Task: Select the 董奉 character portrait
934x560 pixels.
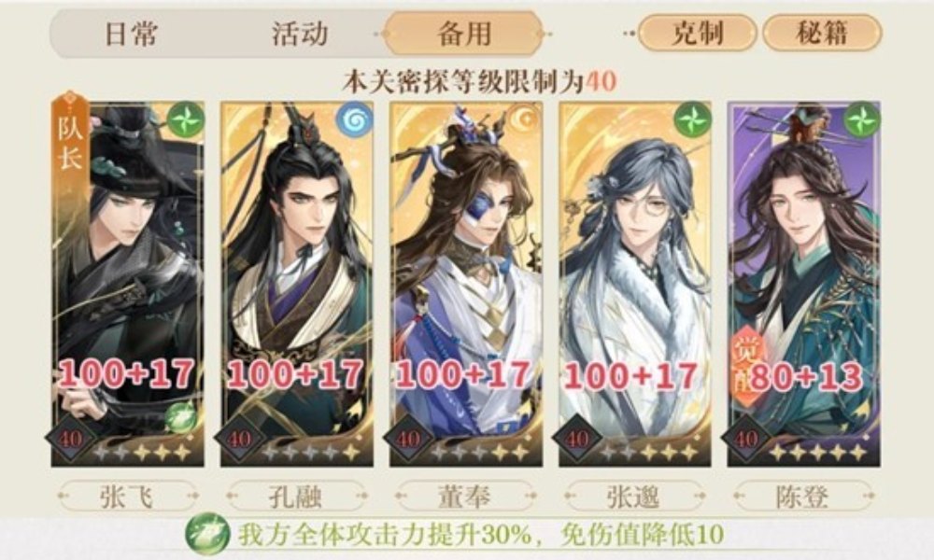Action: point(466,284)
